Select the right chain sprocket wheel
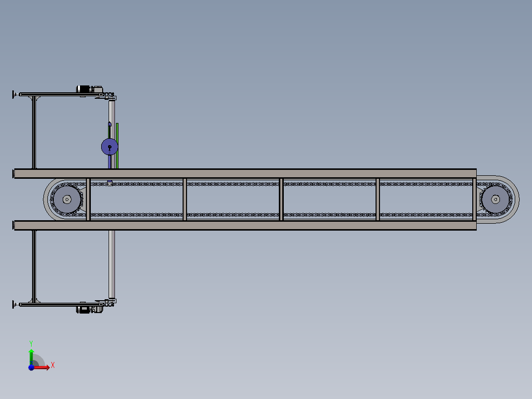This screenshot has width=532, height=399. pos(495,199)
